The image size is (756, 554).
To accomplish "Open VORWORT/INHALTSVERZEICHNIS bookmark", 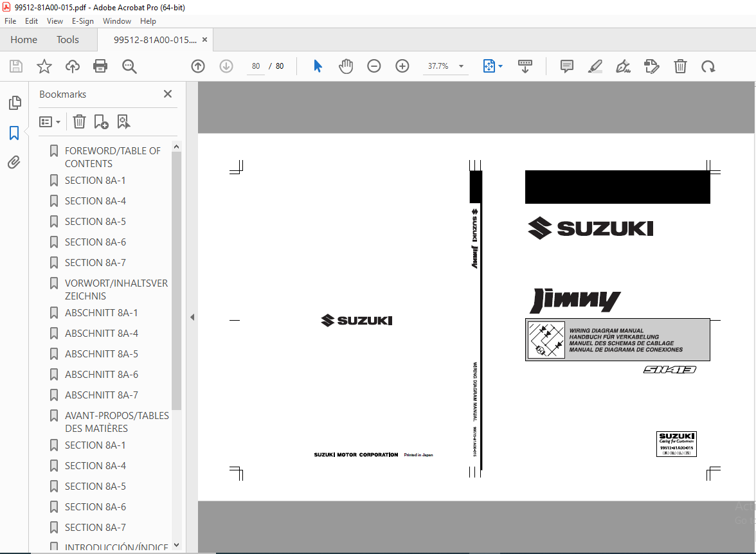I will tap(116, 289).
